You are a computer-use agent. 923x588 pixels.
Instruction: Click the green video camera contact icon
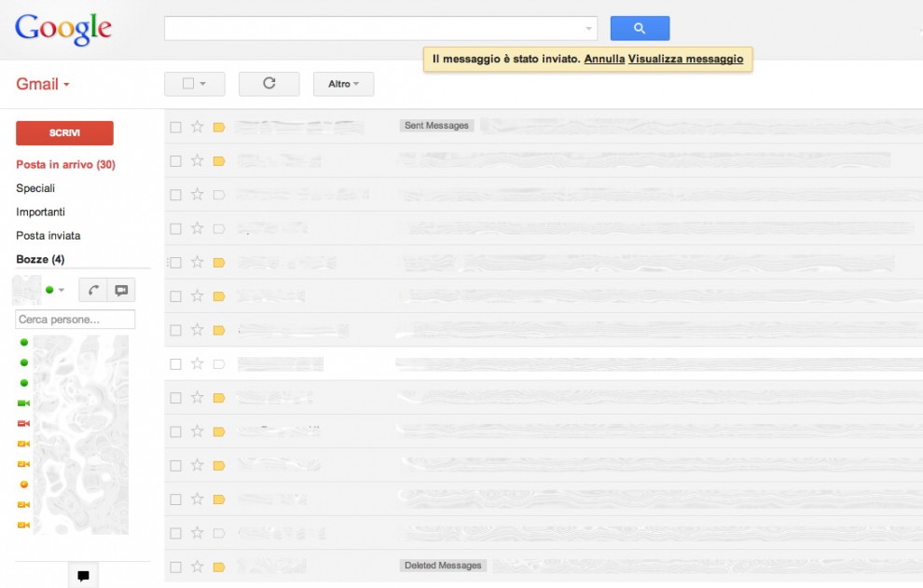coord(23,403)
